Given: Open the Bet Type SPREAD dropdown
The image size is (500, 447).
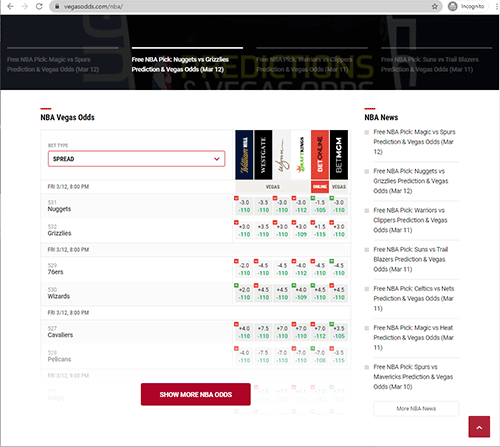Looking at the screenshot, I should (136, 159).
